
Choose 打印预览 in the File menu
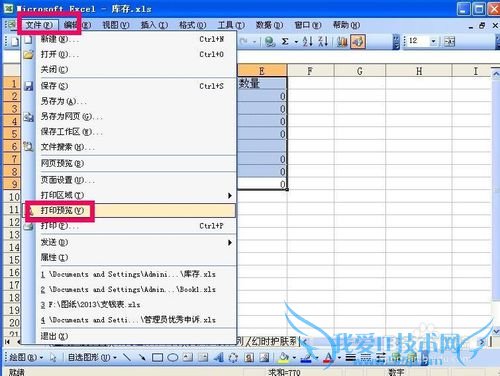[129, 211]
